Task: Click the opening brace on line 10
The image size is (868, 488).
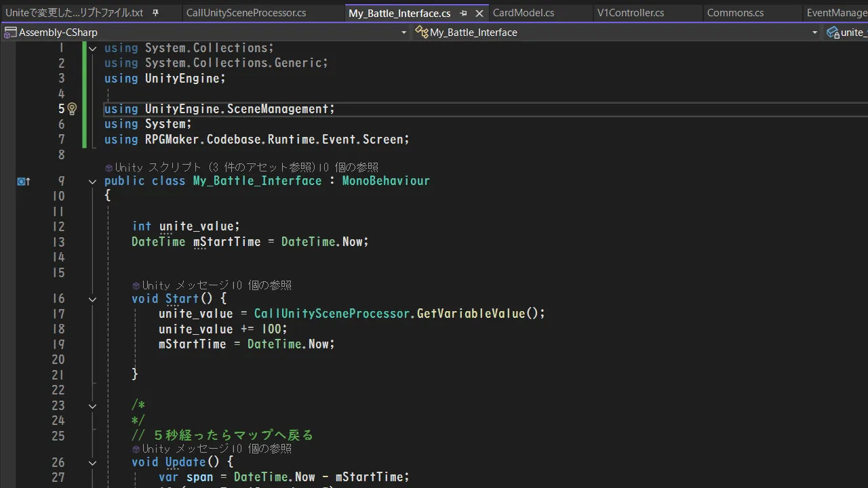Action: coord(107,196)
